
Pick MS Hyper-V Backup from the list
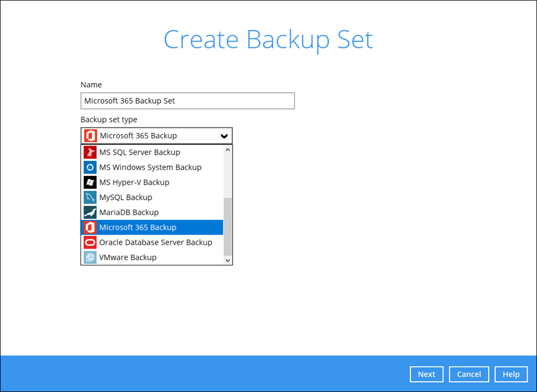click(x=152, y=182)
